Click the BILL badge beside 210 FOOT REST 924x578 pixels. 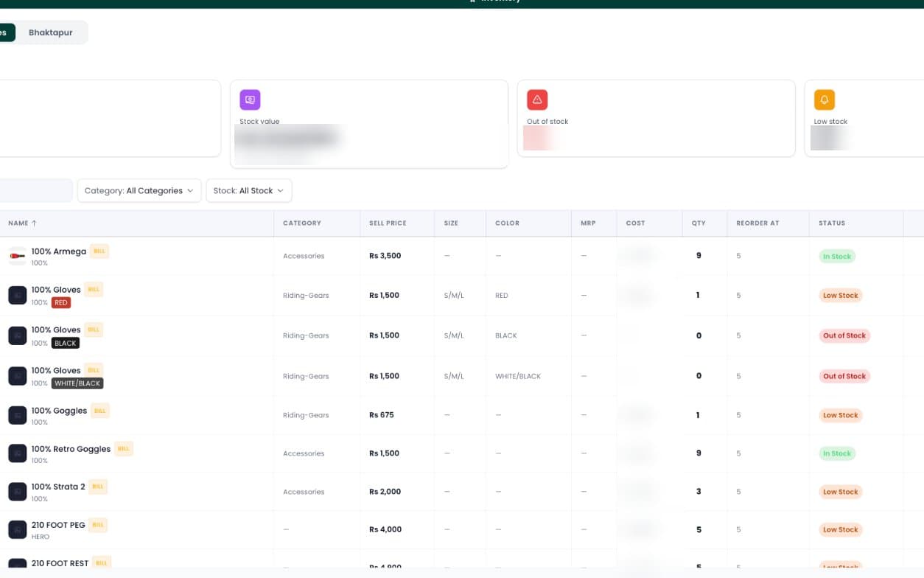click(102, 563)
